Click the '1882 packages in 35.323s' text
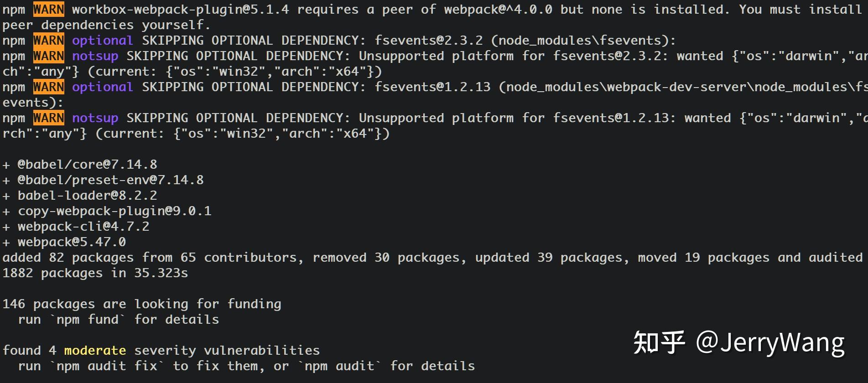 point(95,273)
